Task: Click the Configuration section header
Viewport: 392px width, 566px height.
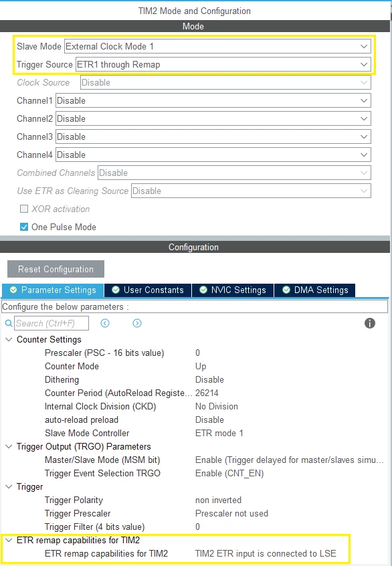Action: pyautogui.click(x=195, y=247)
